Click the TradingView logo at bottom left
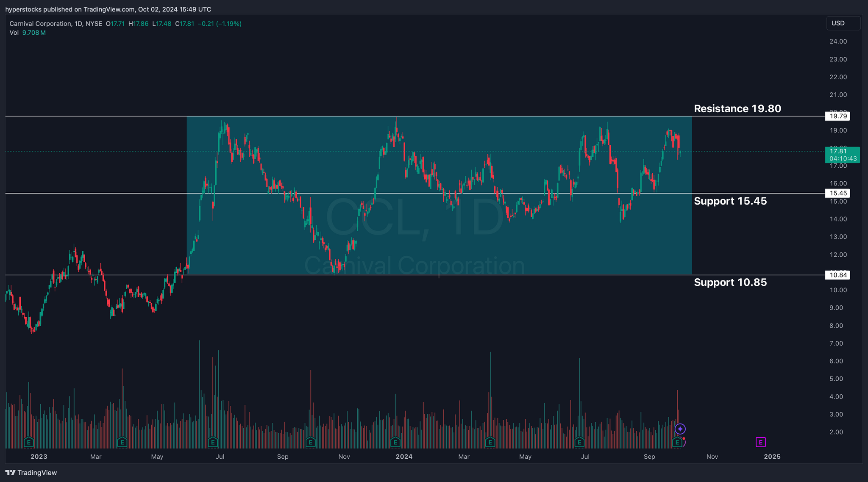The height and width of the screenshot is (482, 868). 31,473
